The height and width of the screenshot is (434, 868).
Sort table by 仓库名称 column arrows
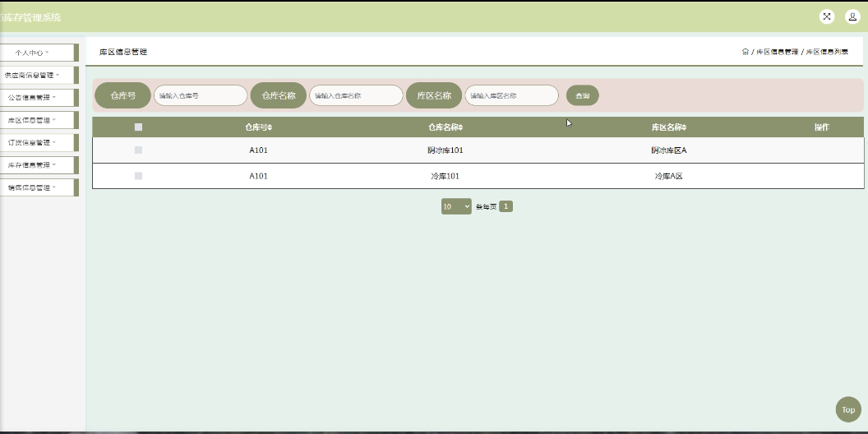coord(460,128)
